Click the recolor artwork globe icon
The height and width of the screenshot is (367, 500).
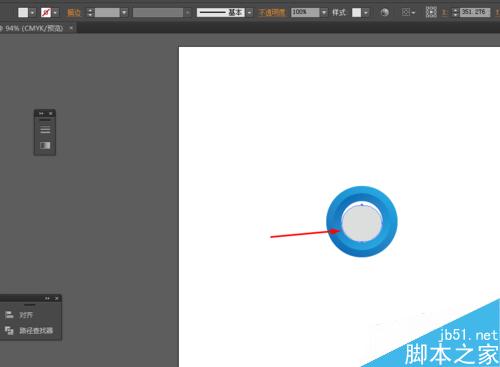(384, 13)
